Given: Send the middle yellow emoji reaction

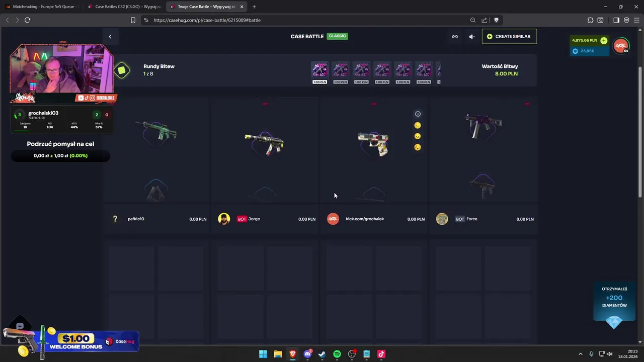Looking at the screenshot, I should 418,136.
